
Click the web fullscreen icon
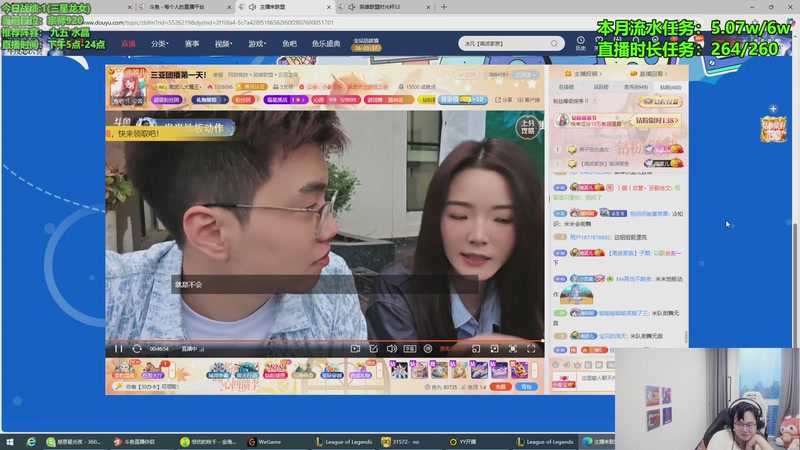pos(513,348)
